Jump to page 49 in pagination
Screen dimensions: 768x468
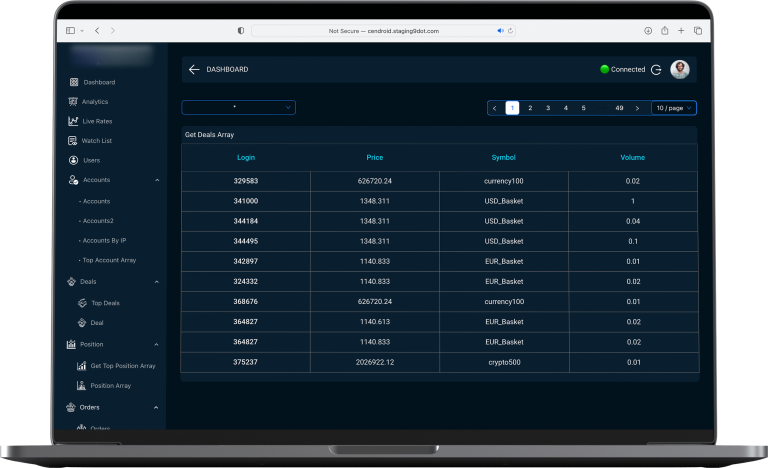tap(619, 108)
